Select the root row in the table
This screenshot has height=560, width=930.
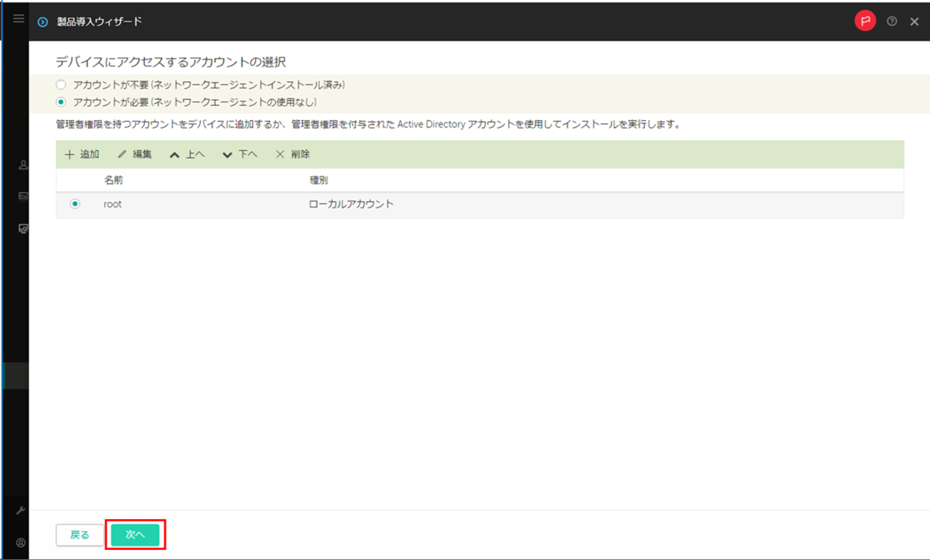(232, 204)
